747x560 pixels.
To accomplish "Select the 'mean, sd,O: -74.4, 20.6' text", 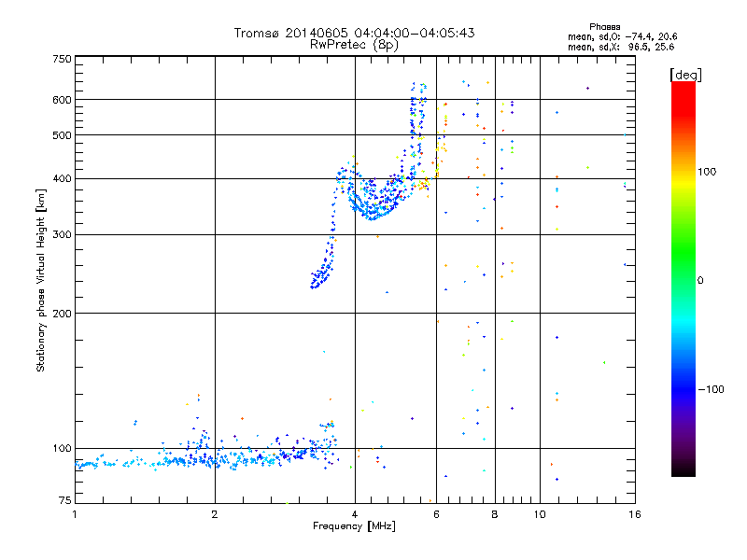I will [x=622, y=36].
